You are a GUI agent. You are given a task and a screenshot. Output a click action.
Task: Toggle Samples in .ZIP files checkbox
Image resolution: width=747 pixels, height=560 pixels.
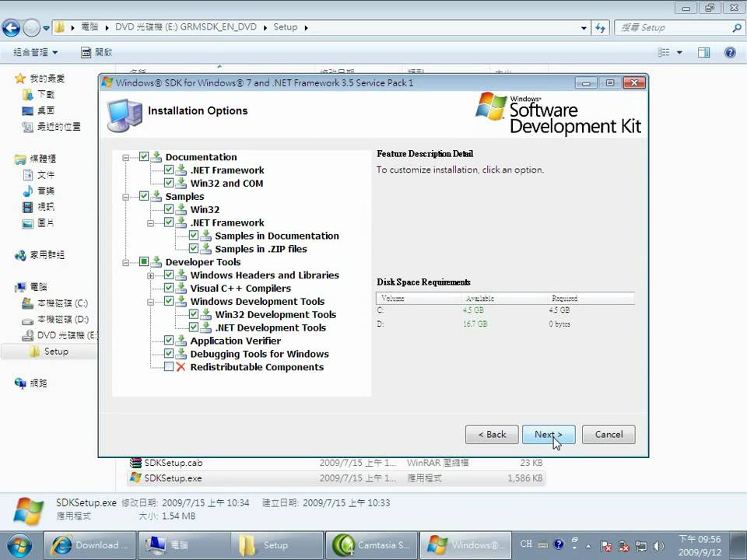(194, 248)
